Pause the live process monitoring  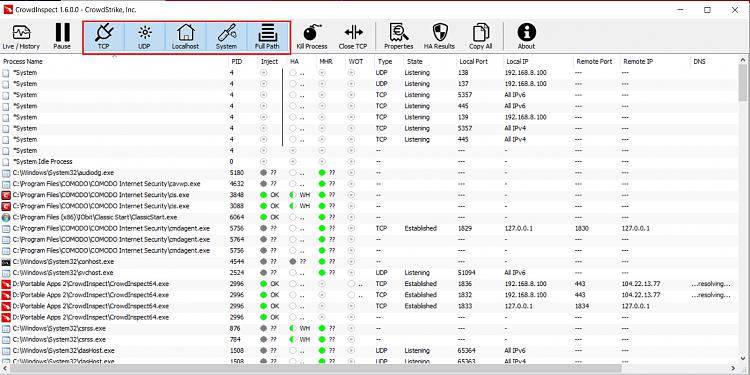pyautogui.click(x=62, y=37)
